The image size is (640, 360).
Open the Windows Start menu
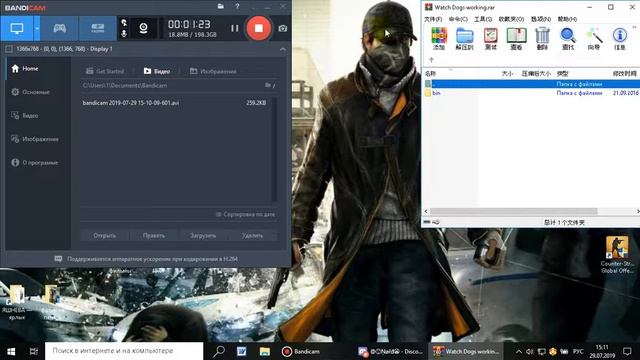pos(11,351)
